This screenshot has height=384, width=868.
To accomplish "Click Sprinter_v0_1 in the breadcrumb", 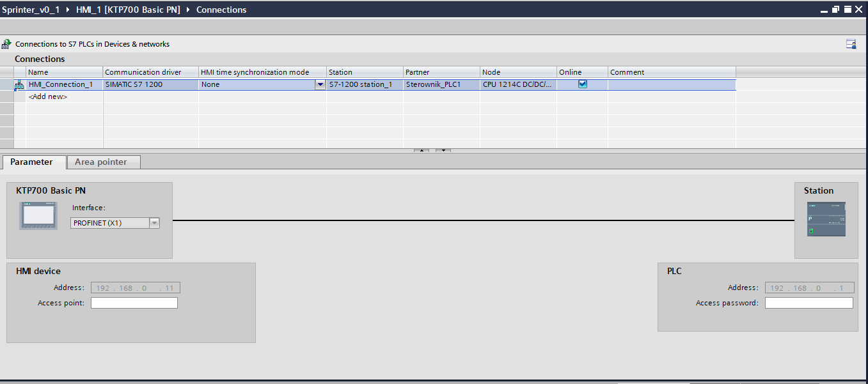I will coord(31,10).
